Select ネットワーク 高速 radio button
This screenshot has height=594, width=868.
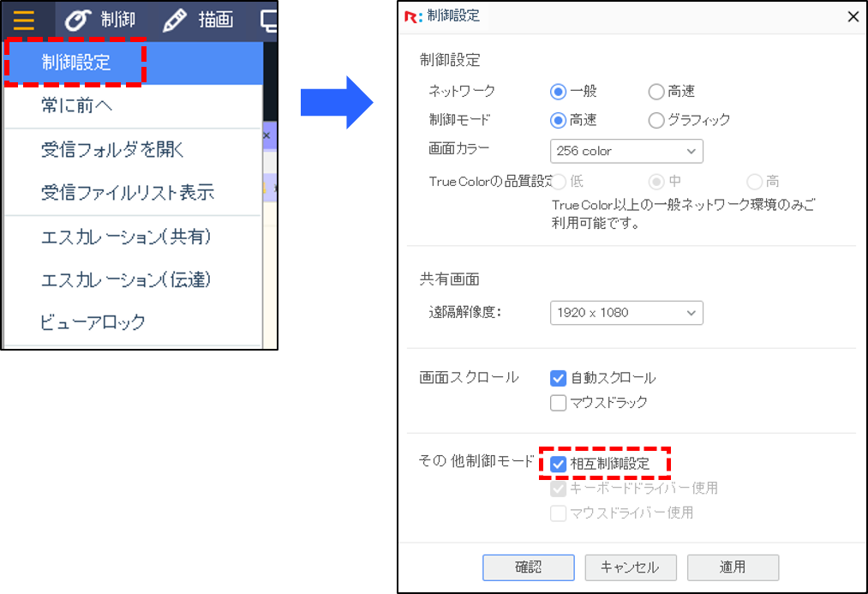click(x=656, y=92)
